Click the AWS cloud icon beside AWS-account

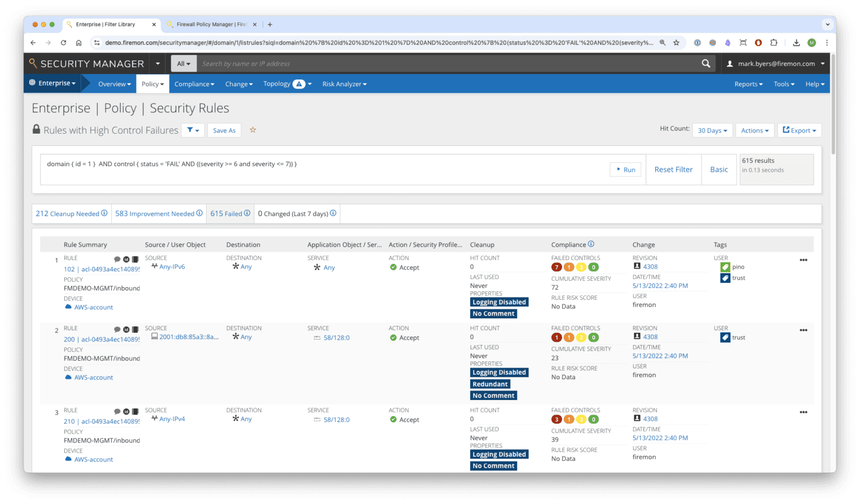68,307
